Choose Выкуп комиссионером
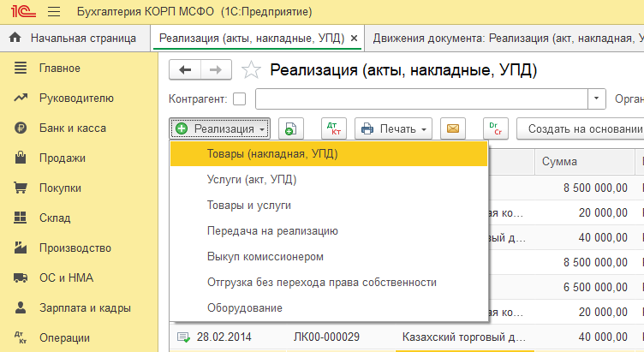Image resolution: width=644 pixels, height=352 pixels. coord(329,257)
